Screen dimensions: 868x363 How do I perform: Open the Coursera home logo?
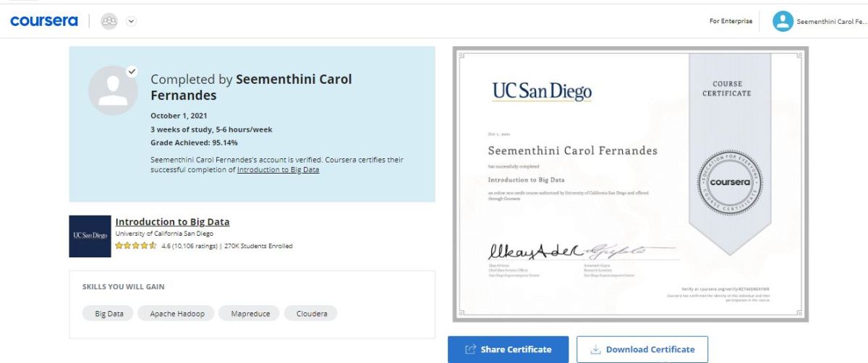tap(43, 21)
